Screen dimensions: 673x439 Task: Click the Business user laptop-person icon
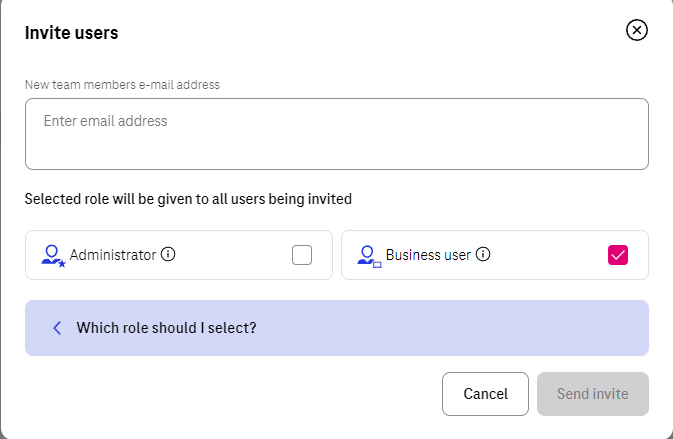pos(369,256)
